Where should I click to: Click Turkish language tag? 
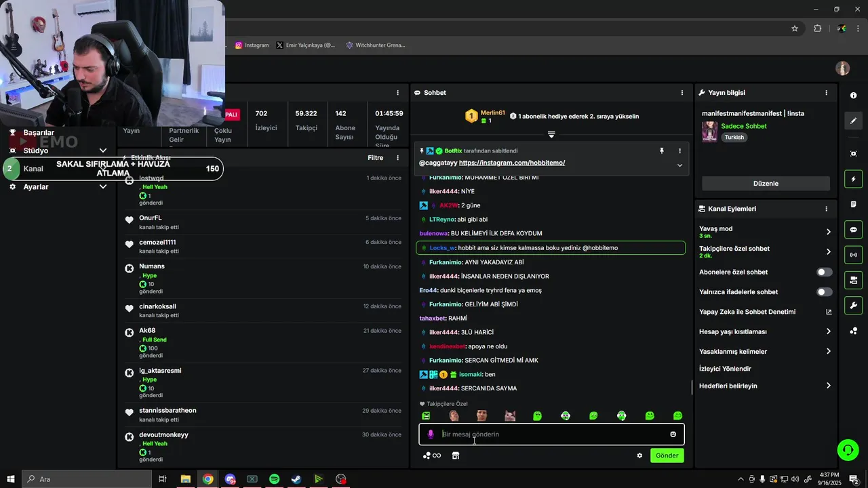coord(734,138)
